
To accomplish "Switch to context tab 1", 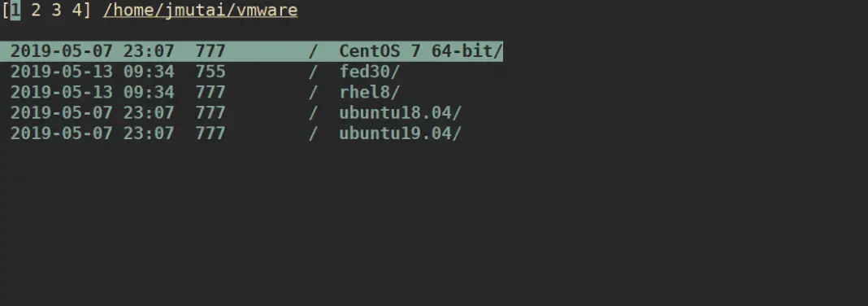I will pyautogui.click(x=15, y=11).
